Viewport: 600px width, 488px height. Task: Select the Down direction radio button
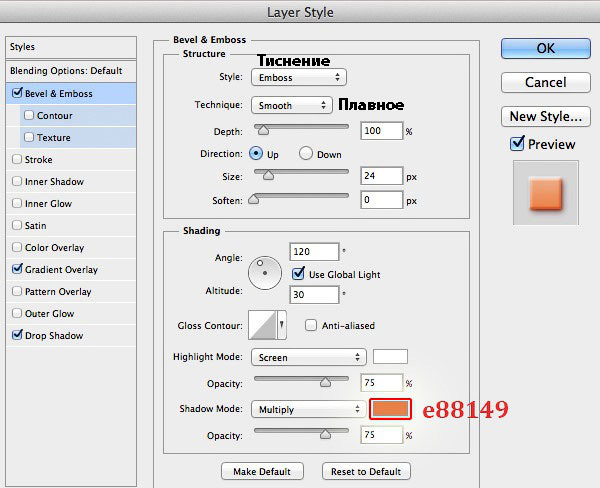(306, 153)
